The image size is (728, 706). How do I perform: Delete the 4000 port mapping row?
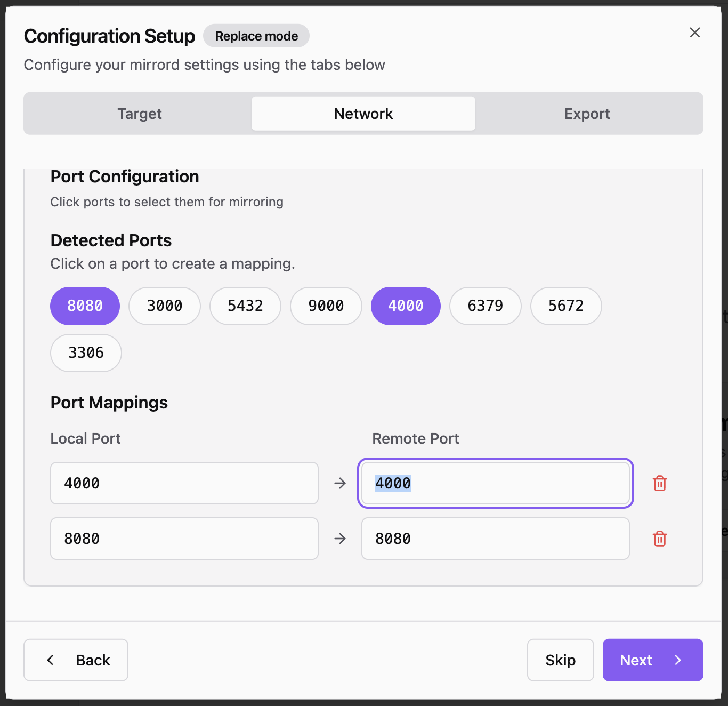[659, 483]
